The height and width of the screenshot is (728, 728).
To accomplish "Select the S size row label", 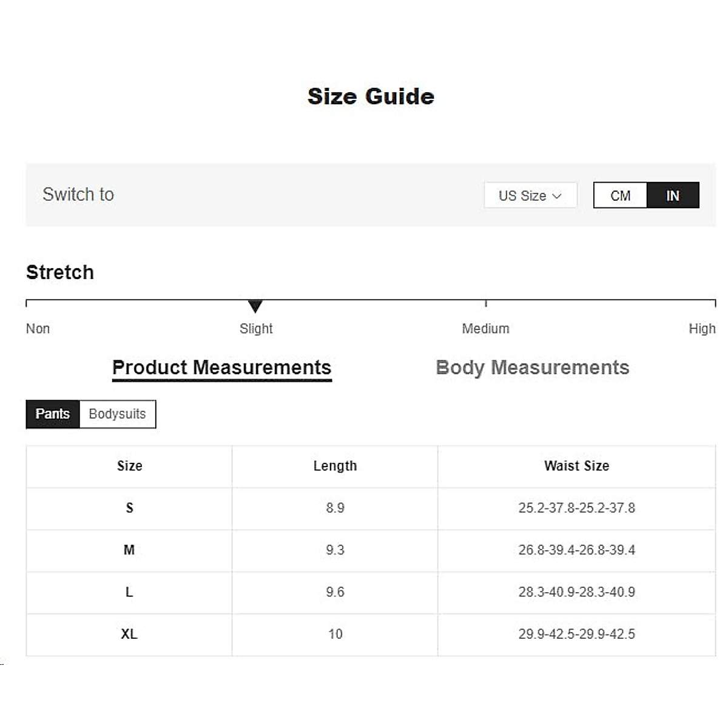I will (129, 508).
